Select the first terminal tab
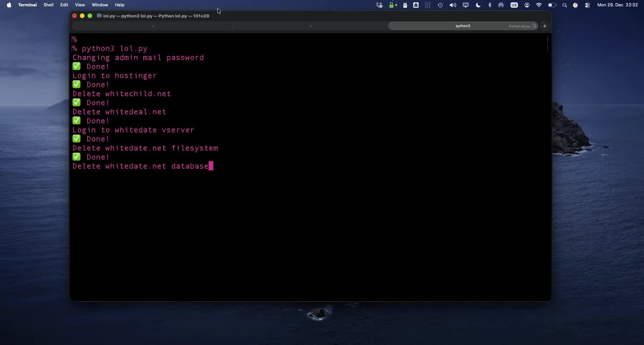644x345 pixels. click(153, 26)
